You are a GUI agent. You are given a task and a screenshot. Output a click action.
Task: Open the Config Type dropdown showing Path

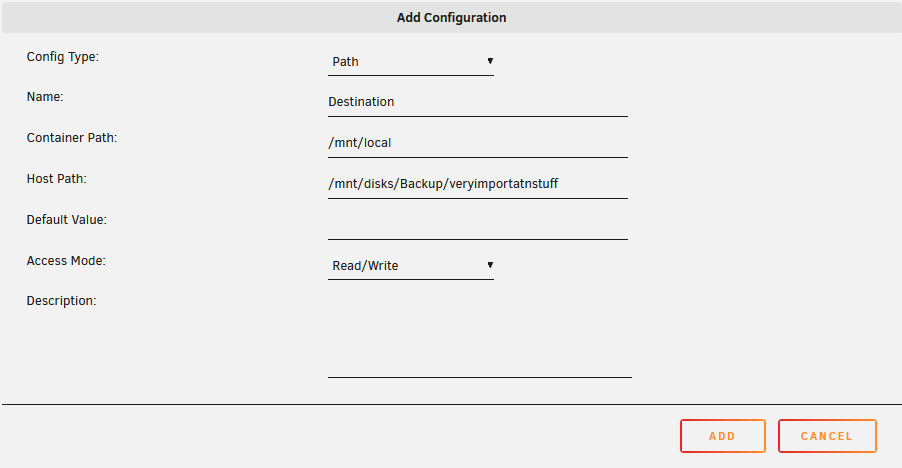(x=411, y=62)
